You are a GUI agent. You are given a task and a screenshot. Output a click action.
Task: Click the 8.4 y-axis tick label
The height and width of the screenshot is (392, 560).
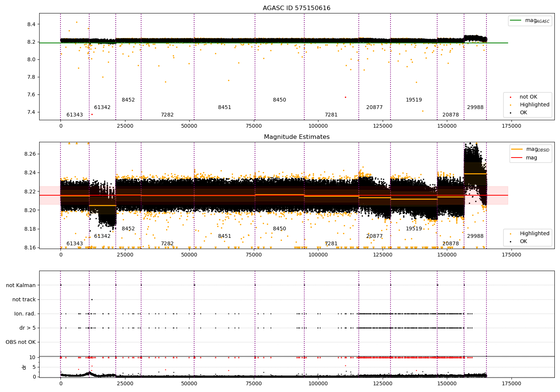click(x=31, y=25)
